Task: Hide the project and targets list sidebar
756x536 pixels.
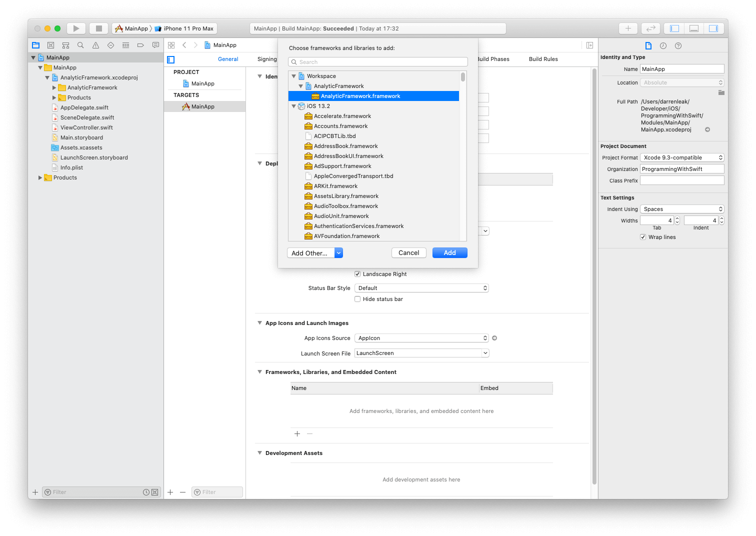Action: click(170, 59)
